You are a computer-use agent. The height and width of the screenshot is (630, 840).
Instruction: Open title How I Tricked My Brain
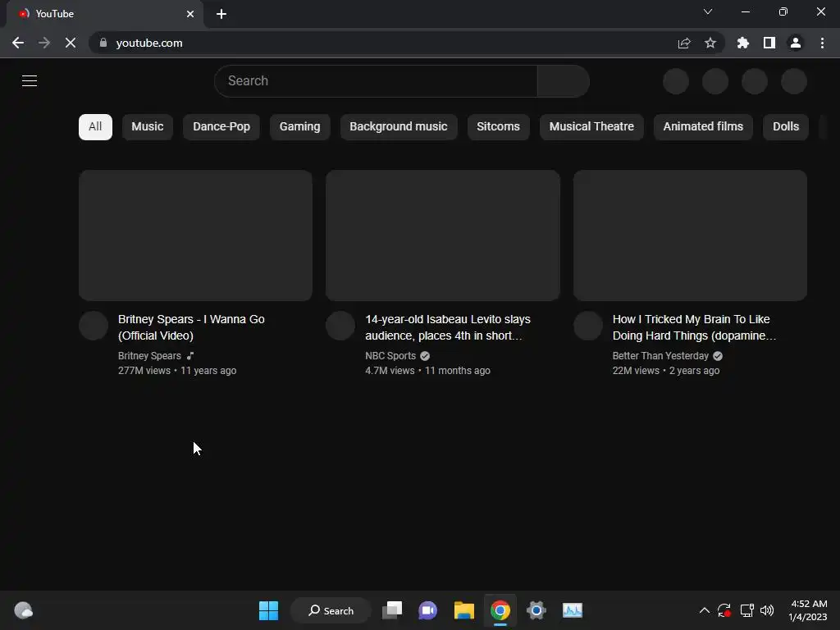click(x=694, y=327)
